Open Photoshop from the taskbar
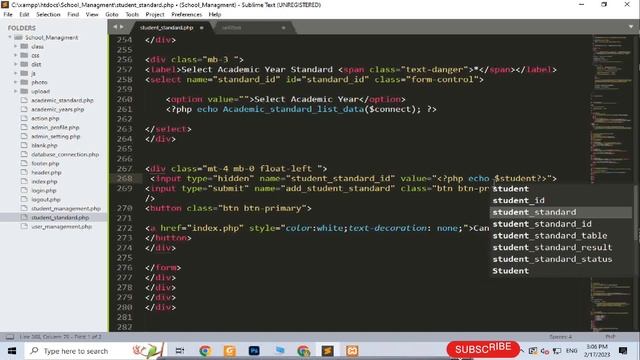Viewport: 640px width, 360px height. tap(254, 351)
